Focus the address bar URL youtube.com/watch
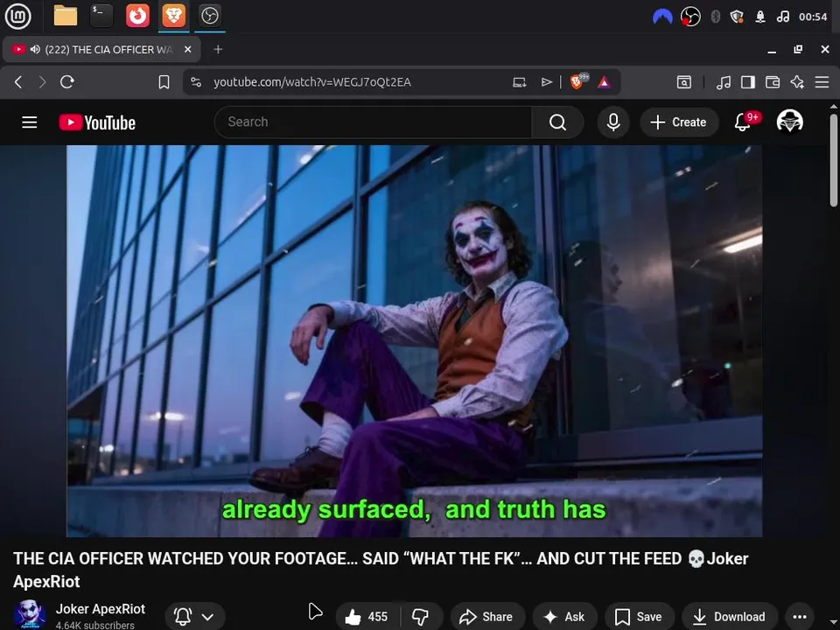The image size is (840, 630). [312, 82]
